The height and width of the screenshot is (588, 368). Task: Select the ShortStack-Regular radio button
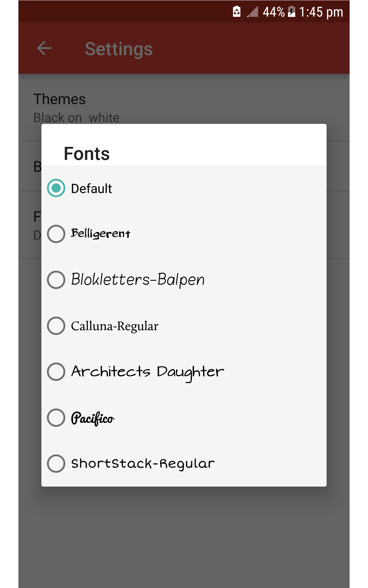[x=56, y=463]
